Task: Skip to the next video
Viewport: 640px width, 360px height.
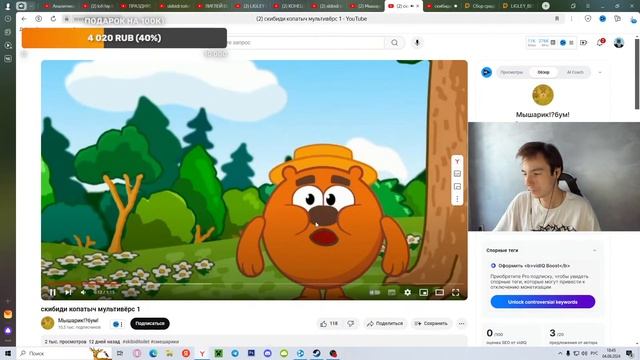Action: pyautogui.click(x=68, y=292)
